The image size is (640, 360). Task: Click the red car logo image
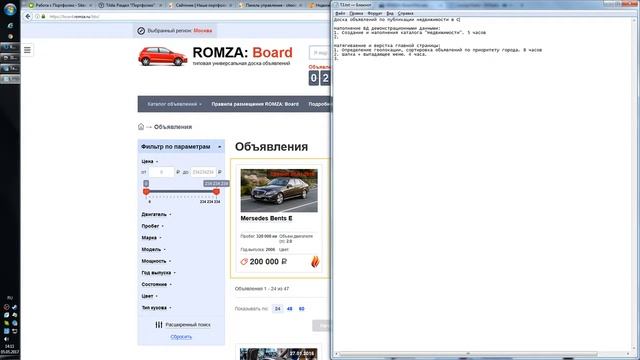[x=162, y=56]
